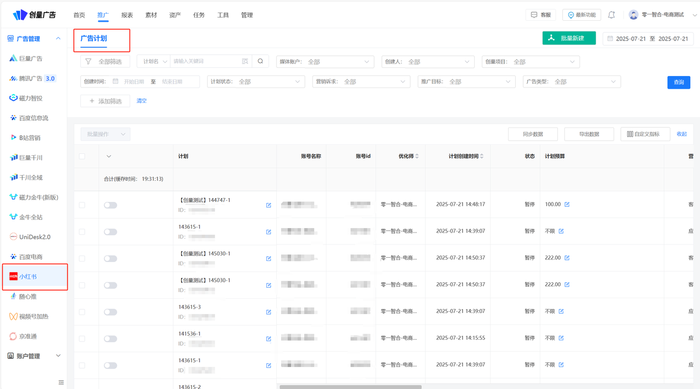Open 随心推 in the sidebar

click(x=23, y=297)
